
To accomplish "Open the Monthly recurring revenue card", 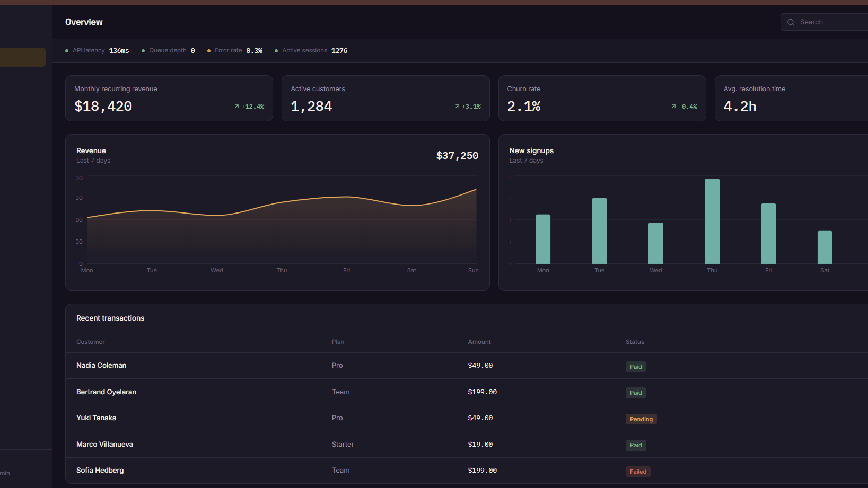I will 169,98.
